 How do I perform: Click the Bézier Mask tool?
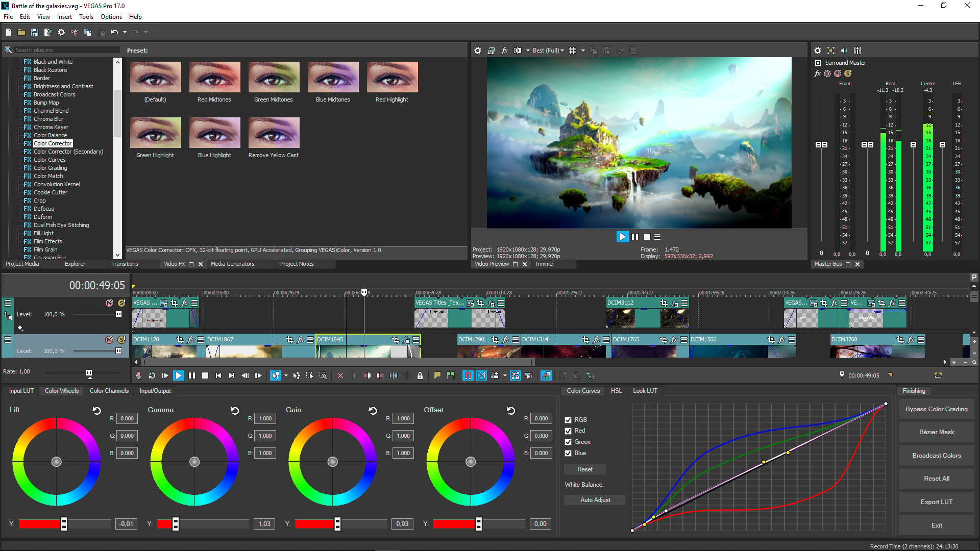click(x=936, y=432)
